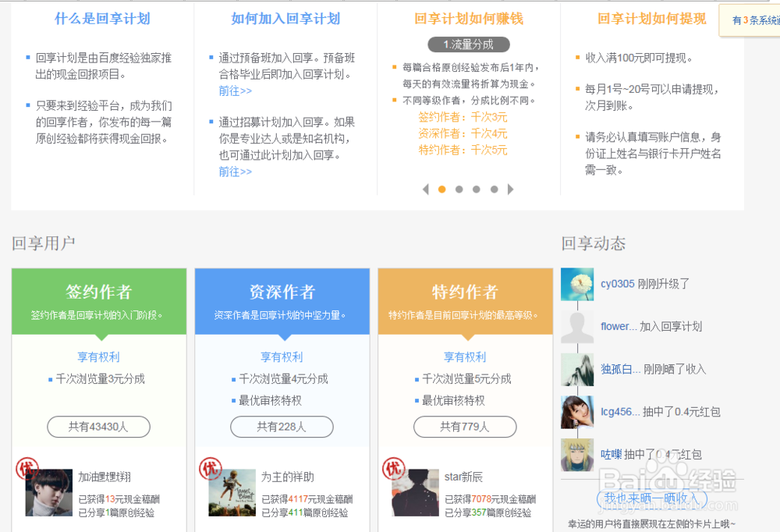Click flower user's placeholder avatar
This screenshot has width=780, height=532.
[577, 327]
